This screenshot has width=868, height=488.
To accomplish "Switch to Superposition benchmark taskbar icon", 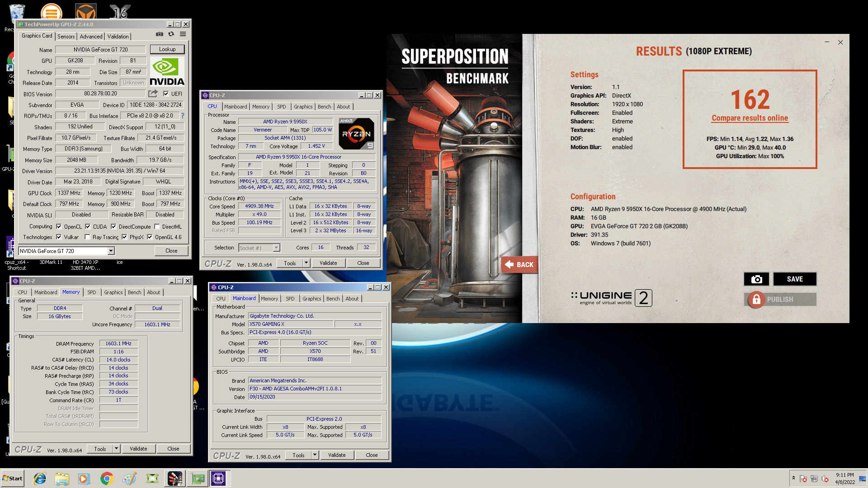I will pyautogui.click(x=175, y=479).
